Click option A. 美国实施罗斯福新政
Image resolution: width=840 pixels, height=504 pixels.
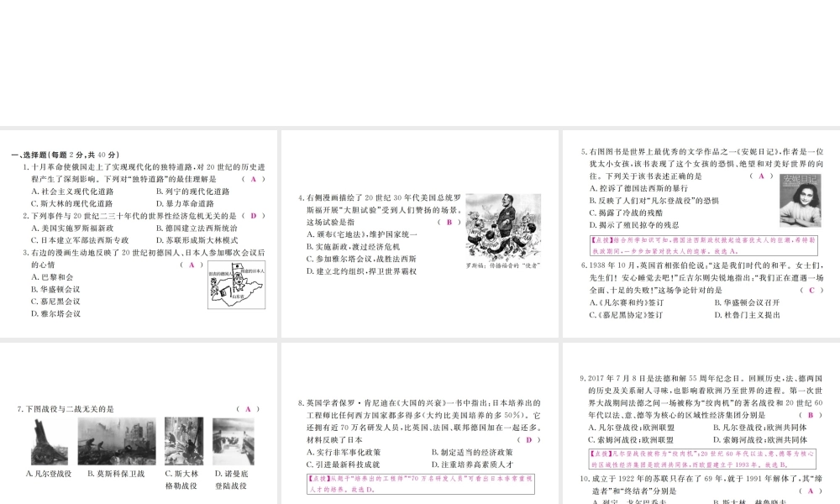pos(72,228)
